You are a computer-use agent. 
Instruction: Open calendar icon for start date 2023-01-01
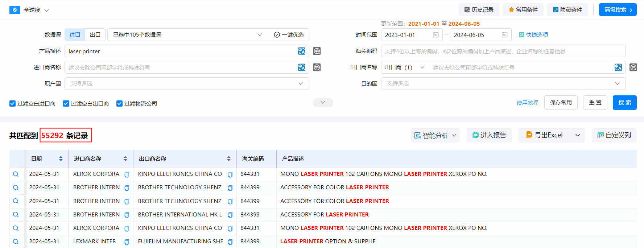coord(435,35)
